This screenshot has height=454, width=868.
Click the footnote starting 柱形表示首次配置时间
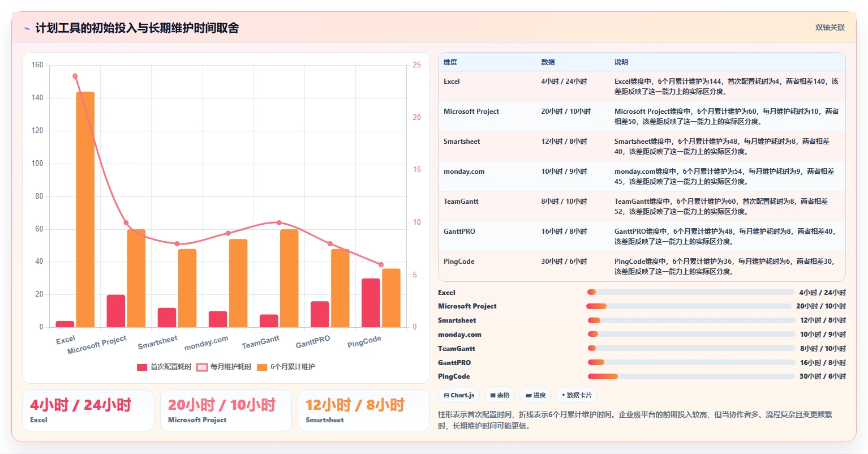[x=635, y=420]
